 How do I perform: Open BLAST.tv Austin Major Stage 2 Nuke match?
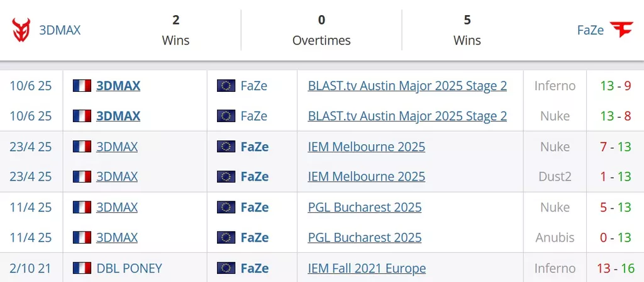coord(407,116)
